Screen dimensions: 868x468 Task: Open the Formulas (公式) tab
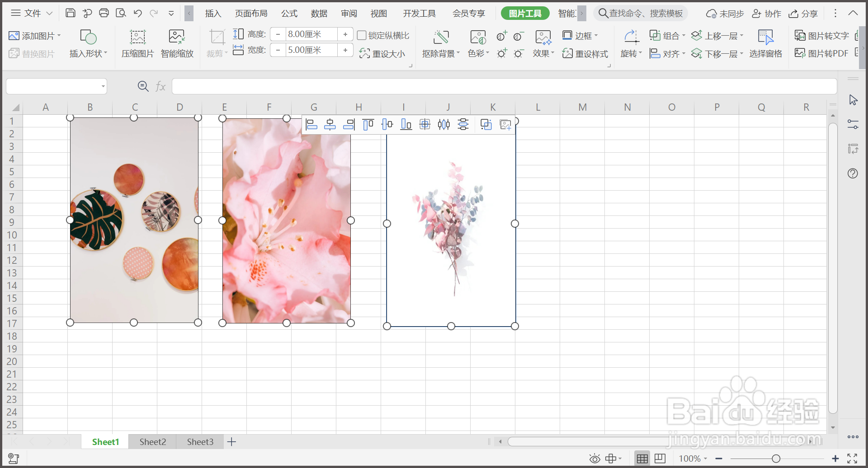[289, 13]
